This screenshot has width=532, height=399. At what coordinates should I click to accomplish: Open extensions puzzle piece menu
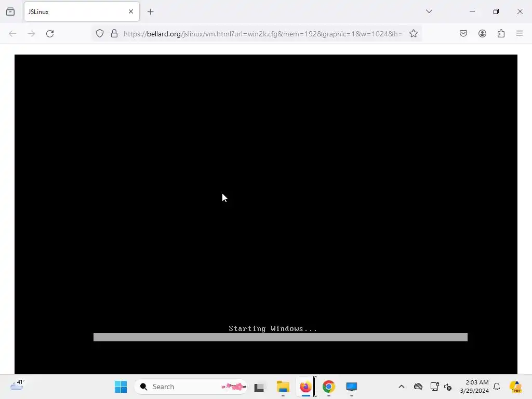click(x=501, y=34)
